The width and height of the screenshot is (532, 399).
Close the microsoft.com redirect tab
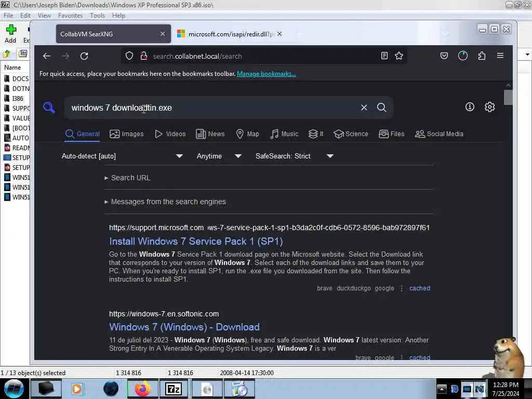click(x=280, y=34)
